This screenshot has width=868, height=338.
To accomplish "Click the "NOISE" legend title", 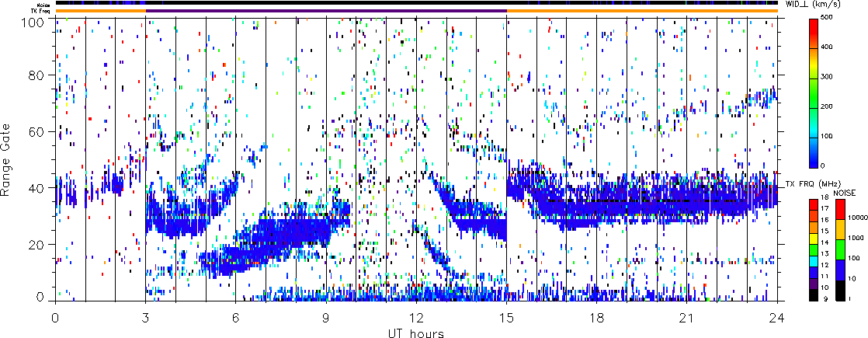I will click(x=845, y=192).
